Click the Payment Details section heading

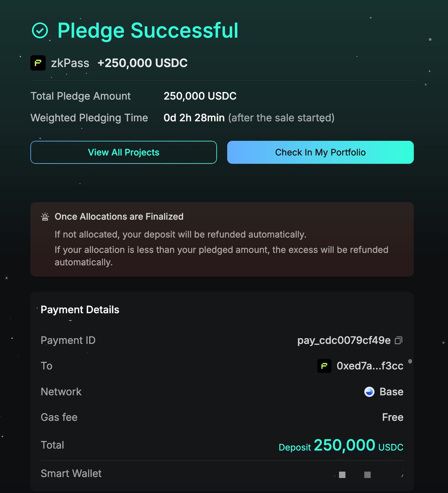[80, 310]
